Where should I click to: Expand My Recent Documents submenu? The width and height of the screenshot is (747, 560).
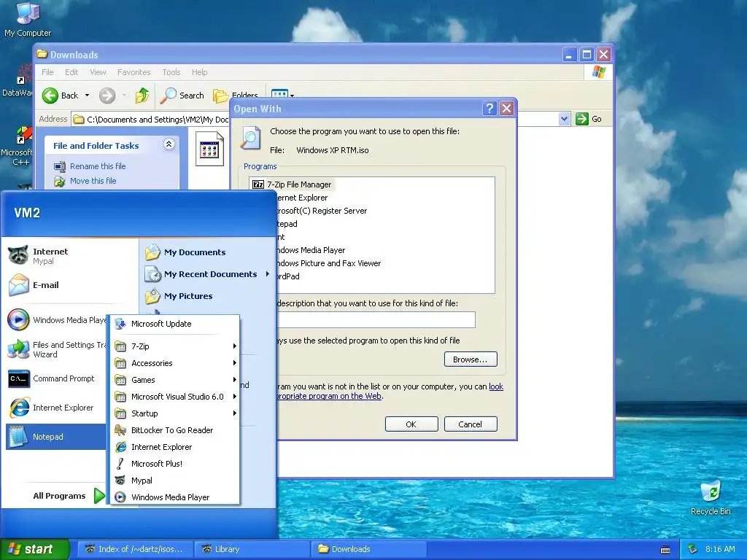(x=207, y=274)
